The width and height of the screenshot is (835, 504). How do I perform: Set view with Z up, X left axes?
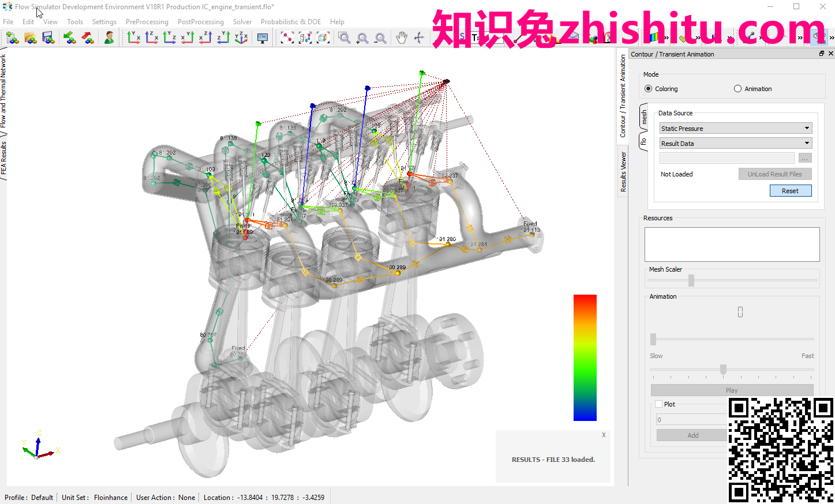205,38
